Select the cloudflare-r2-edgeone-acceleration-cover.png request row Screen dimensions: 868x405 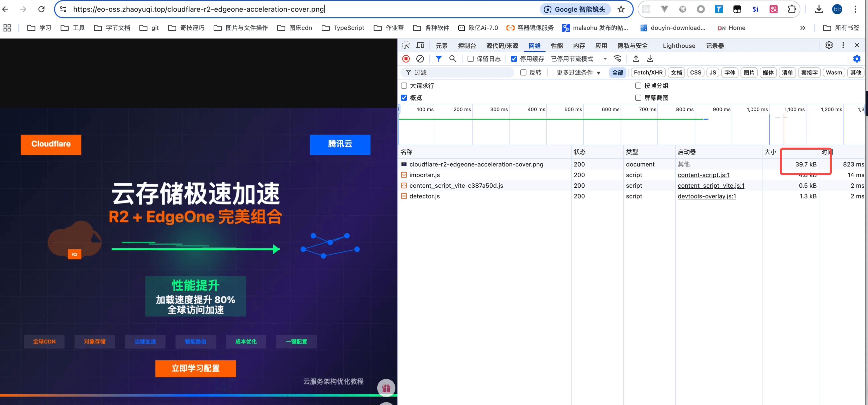631,164
